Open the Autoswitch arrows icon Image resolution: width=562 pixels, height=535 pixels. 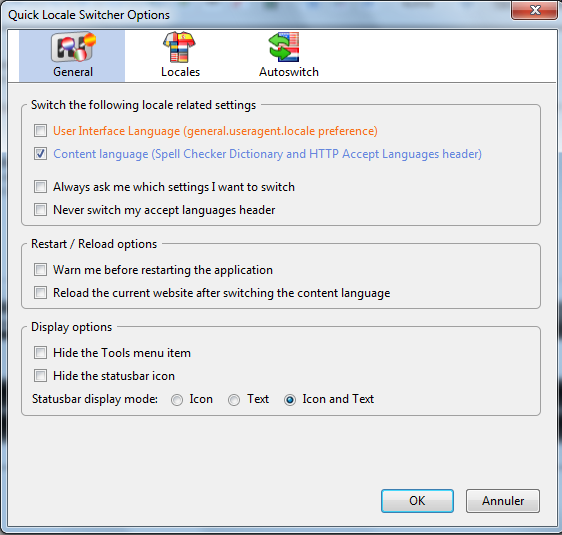coord(284,47)
